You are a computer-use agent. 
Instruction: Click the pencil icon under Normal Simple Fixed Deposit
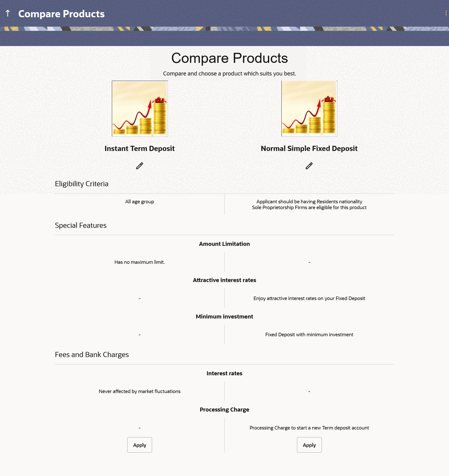(309, 166)
